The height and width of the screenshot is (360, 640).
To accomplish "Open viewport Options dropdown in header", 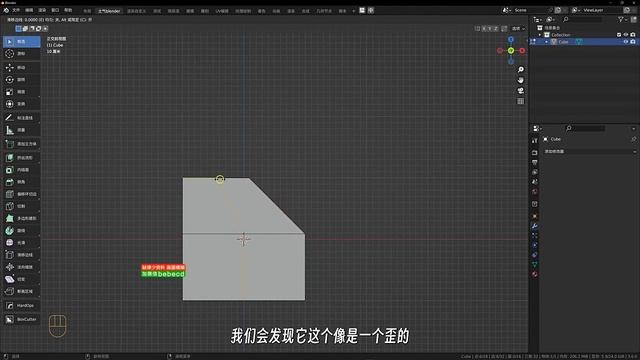I will [518, 29].
